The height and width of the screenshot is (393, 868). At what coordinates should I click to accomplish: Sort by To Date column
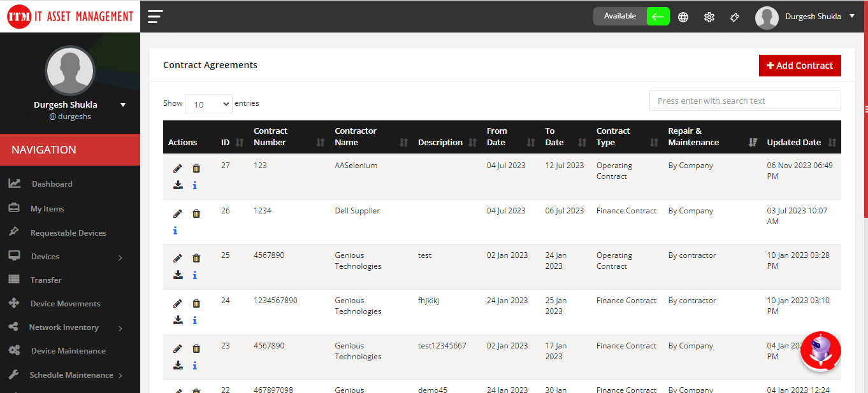coord(566,137)
